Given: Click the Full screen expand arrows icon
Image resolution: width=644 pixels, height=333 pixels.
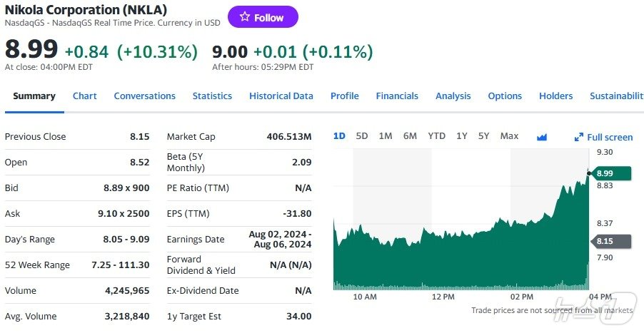Looking at the screenshot, I should pos(579,137).
